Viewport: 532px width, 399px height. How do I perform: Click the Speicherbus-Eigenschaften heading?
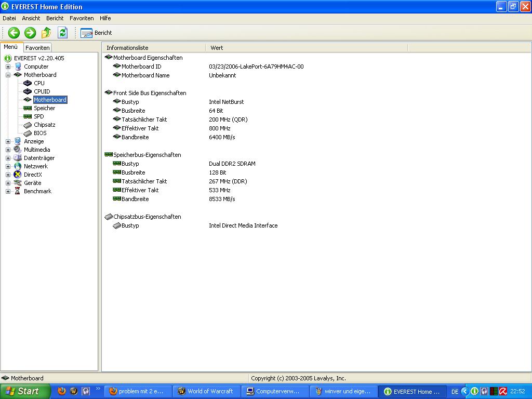pos(147,155)
